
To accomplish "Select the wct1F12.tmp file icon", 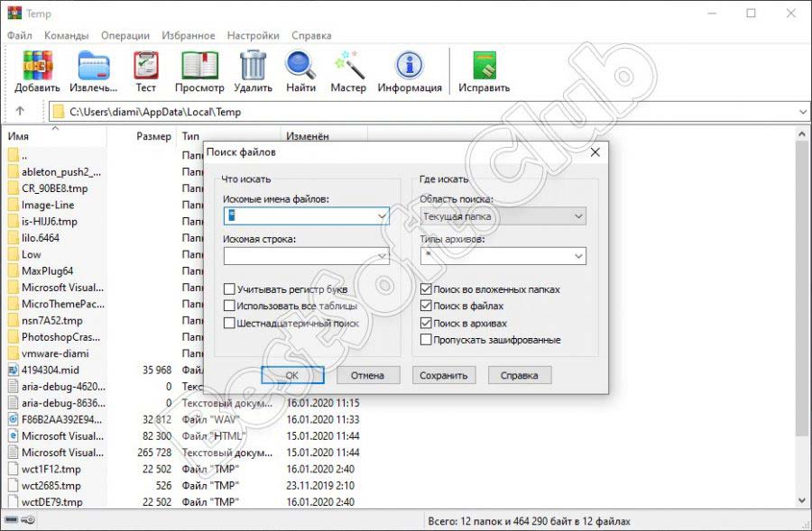I will (14, 470).
